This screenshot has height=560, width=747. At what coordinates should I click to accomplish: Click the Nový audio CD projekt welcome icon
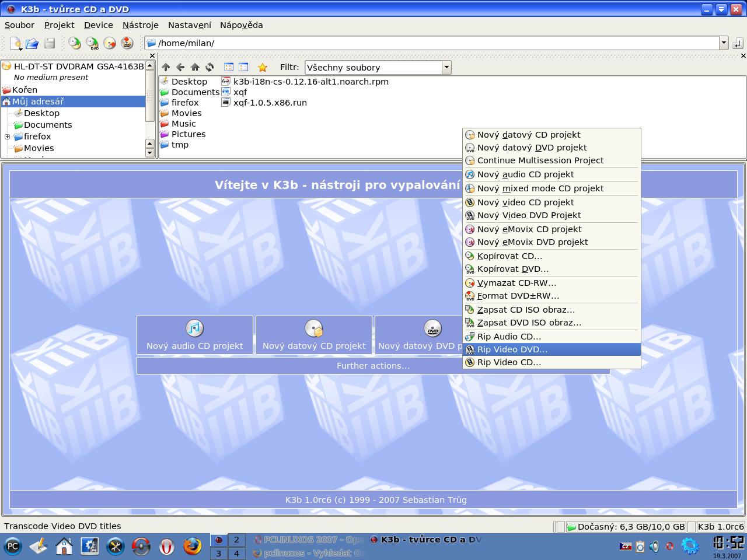click(194, 328)
